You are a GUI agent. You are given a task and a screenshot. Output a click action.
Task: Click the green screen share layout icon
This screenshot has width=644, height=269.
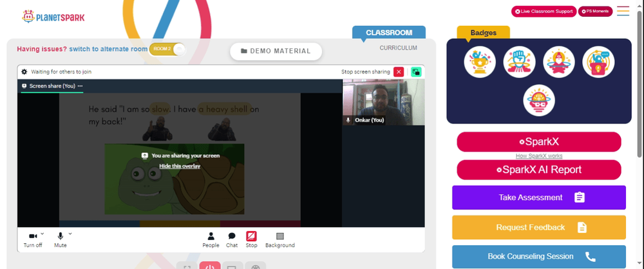[416, 72]
